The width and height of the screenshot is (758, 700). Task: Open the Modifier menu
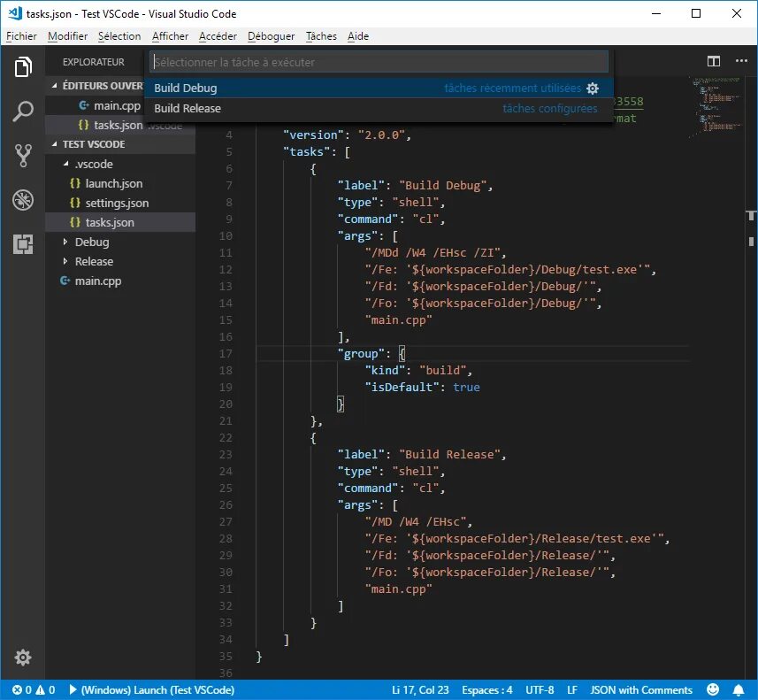click(68, 36)
